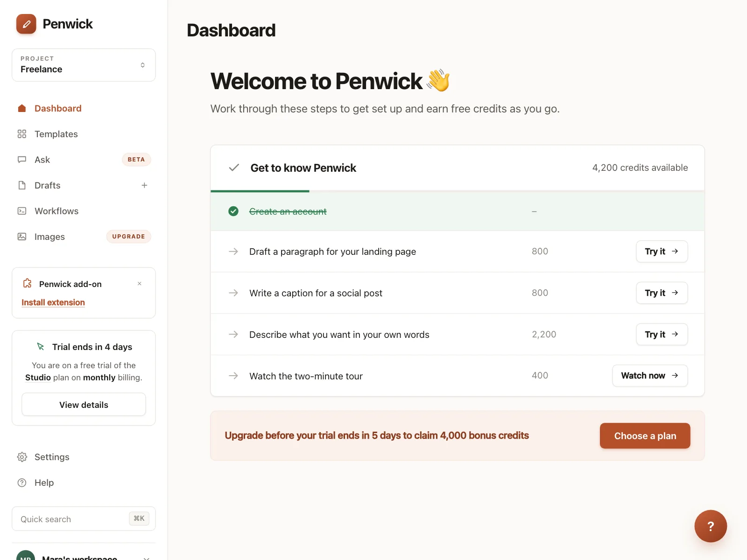Click the trial cursor icon
This screenshot has height=560, width=747.
(41, 347)
